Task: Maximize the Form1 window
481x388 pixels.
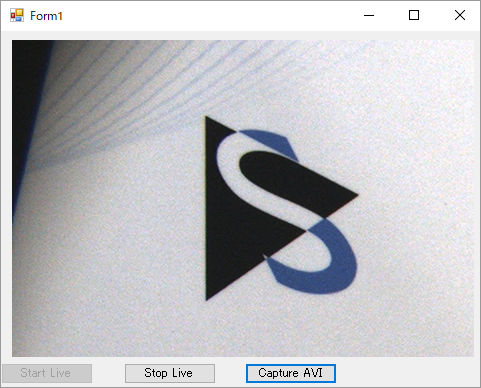Action: coord(414,15)
